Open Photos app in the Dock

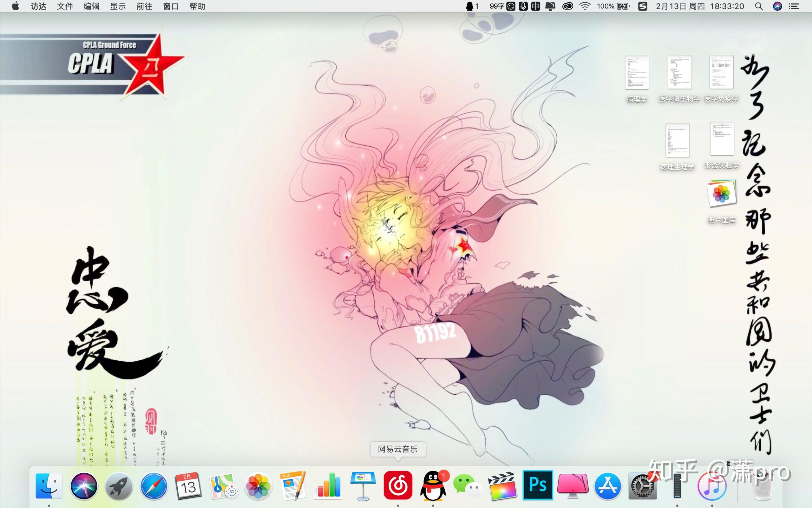point(258,486)
